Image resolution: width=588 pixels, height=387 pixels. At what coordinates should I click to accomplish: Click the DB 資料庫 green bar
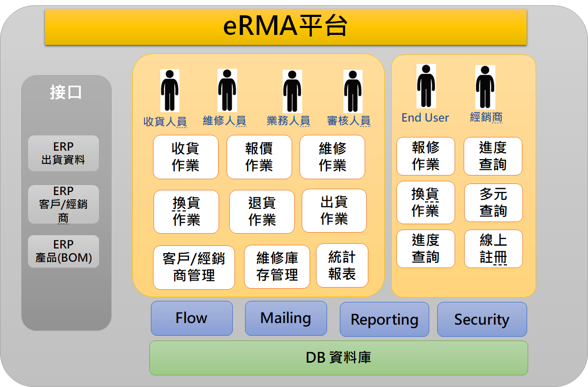click(x=339, y=358)
